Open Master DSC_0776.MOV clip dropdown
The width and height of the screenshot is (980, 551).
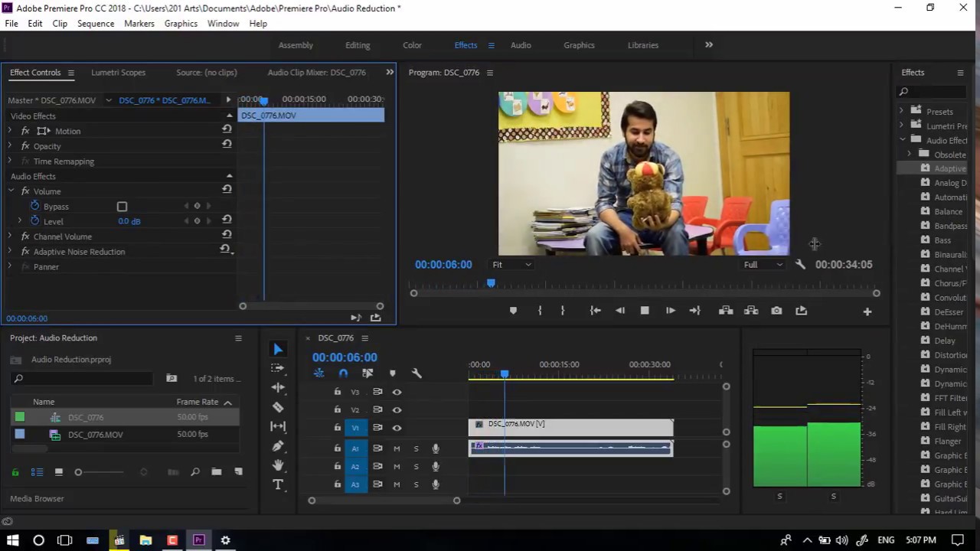click(x=108, y=100)
